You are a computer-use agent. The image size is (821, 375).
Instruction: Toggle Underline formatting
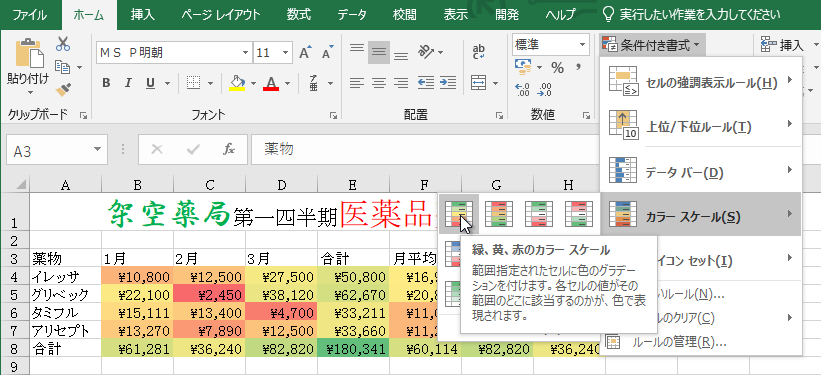tap(150, 83)
